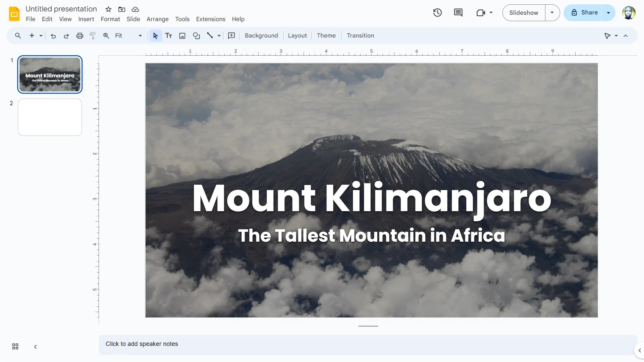
Task: Undo the last action
Action: pyautogui.click(x=53, y=36)
